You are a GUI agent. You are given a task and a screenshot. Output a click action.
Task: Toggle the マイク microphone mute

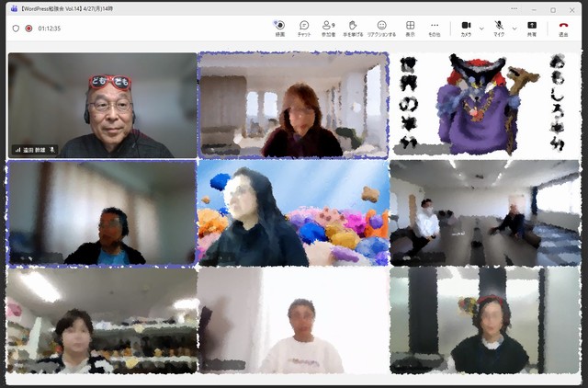[x=499, y=28]
